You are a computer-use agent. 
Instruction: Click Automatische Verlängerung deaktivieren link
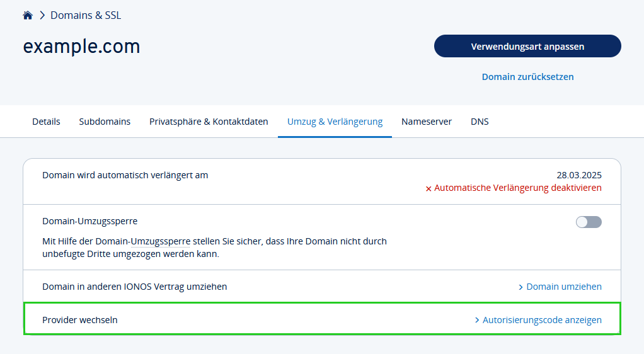point(517,188)
